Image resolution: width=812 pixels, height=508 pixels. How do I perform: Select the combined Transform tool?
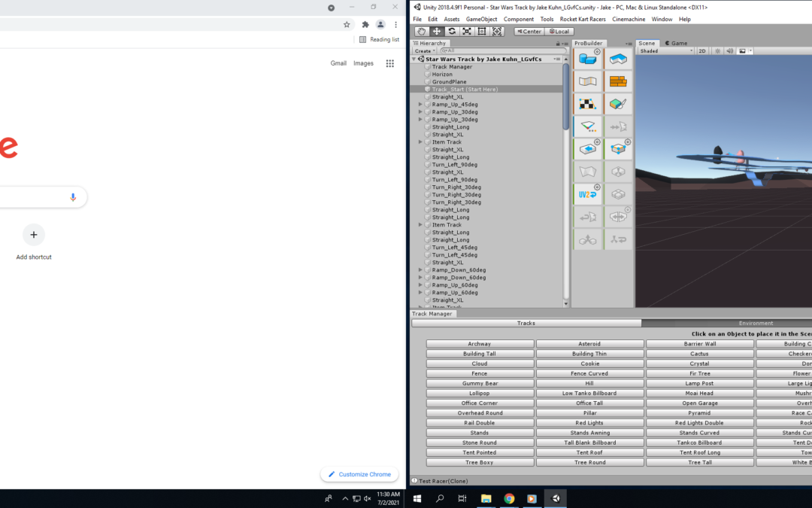coord(497,32)
